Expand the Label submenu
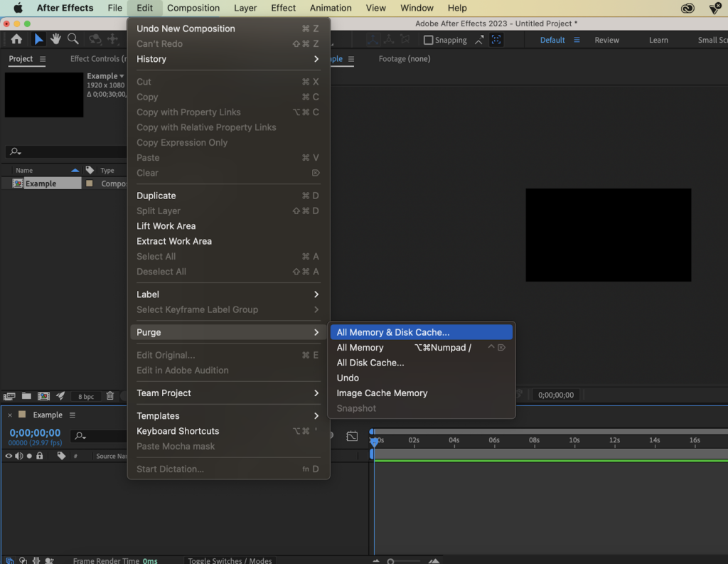Viewport: 728px width, 564px height. (x=228, y=294)
